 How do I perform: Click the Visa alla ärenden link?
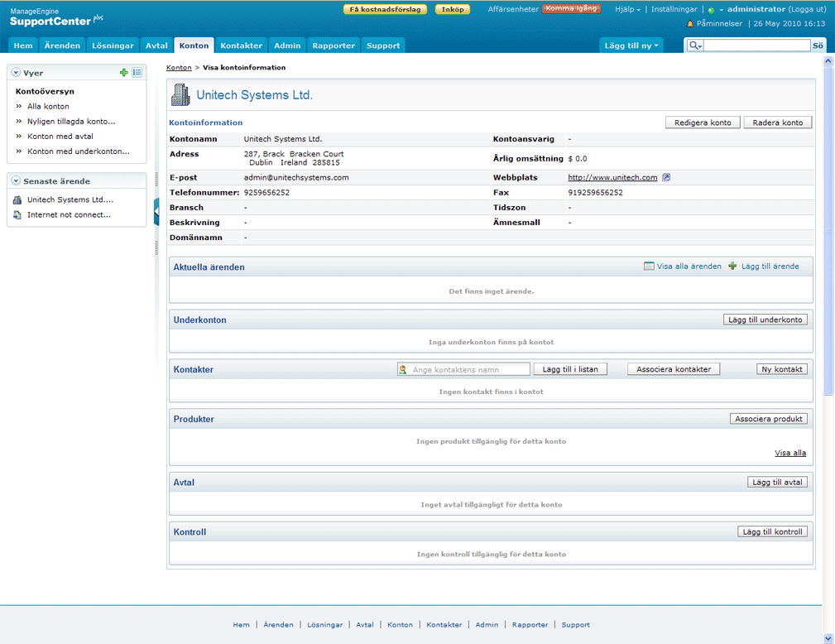click(x=689, y=266)
